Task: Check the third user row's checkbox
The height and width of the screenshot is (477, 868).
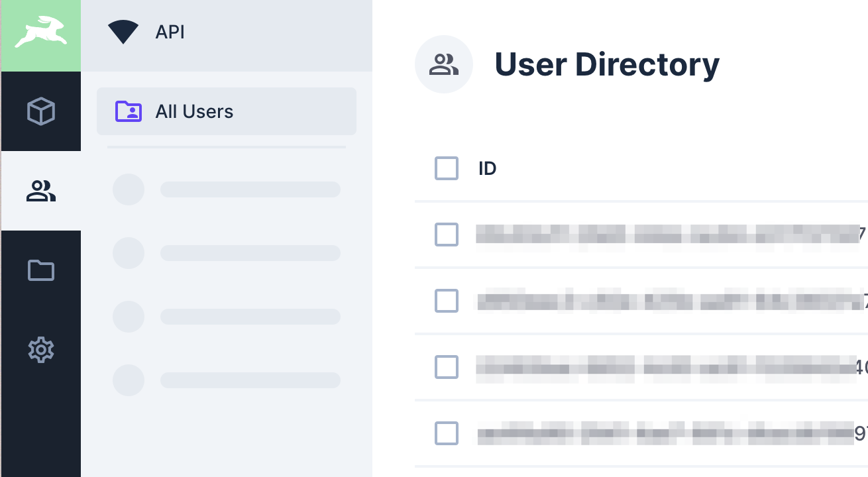Action: (x=447, y=367)
